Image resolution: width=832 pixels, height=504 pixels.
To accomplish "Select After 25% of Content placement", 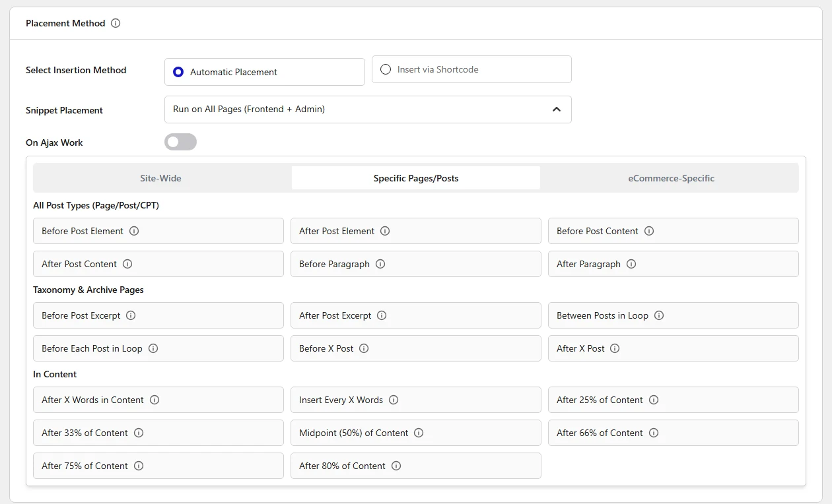I will (x=674, y=400).
